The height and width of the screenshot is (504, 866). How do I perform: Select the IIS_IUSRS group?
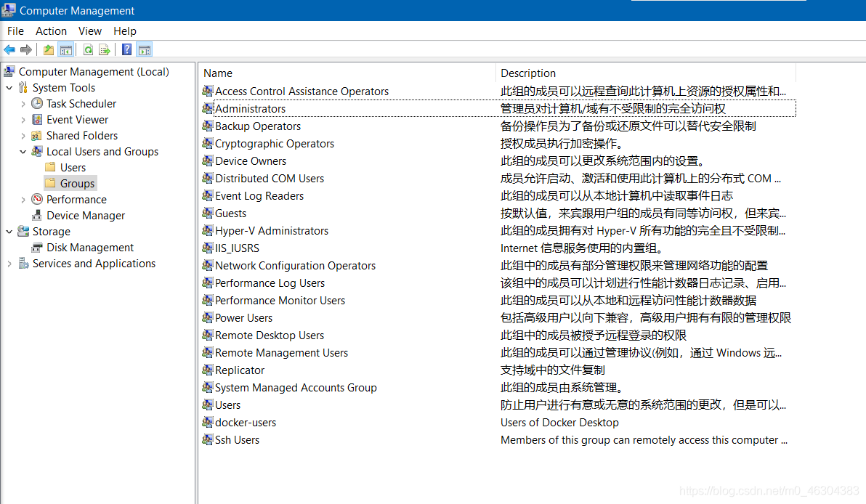237,248
